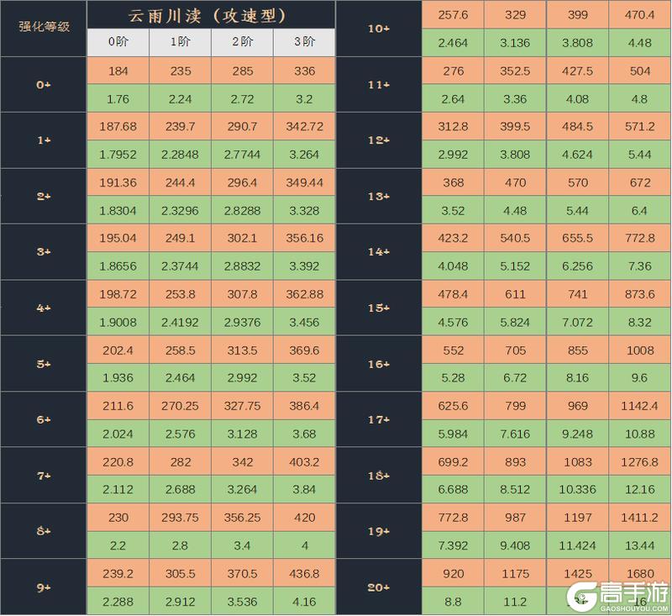The height and width of the screenshot is (616, 672).
Task: Select the cell with value 403.2
Action: 304,462
